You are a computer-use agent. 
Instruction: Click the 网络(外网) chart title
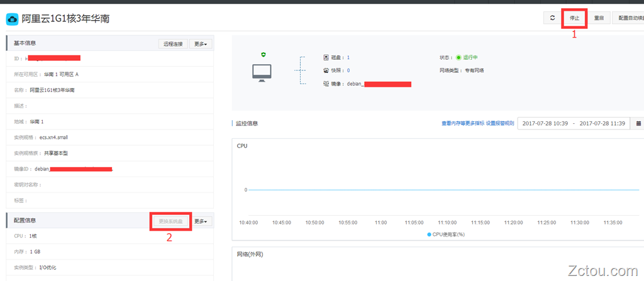point(250,255)
